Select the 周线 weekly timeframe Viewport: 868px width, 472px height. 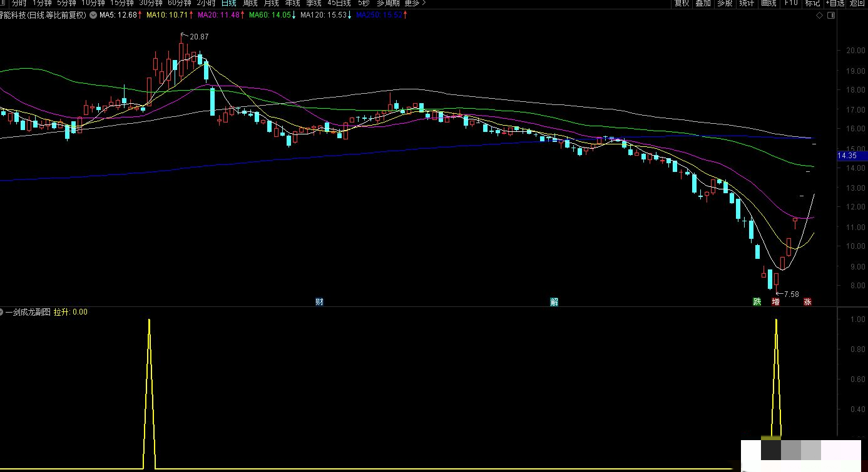click(x=250, y=3)
